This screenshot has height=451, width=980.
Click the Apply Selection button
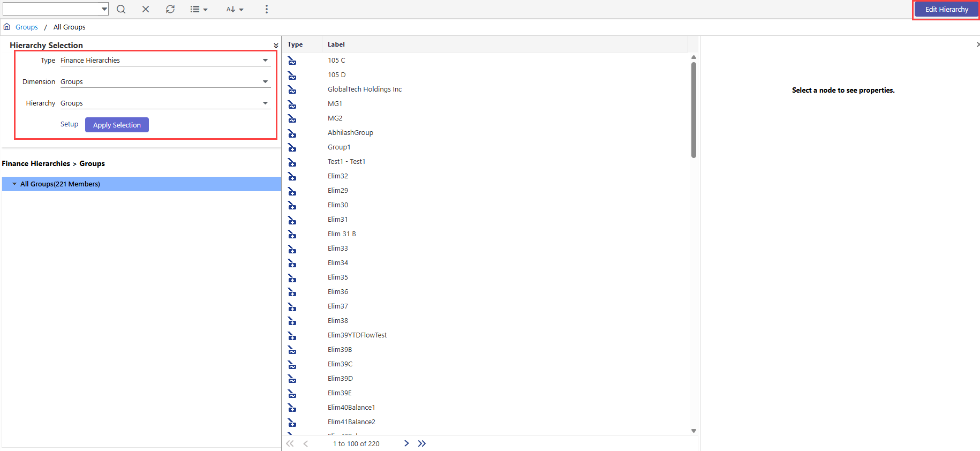tap(117, 125)
